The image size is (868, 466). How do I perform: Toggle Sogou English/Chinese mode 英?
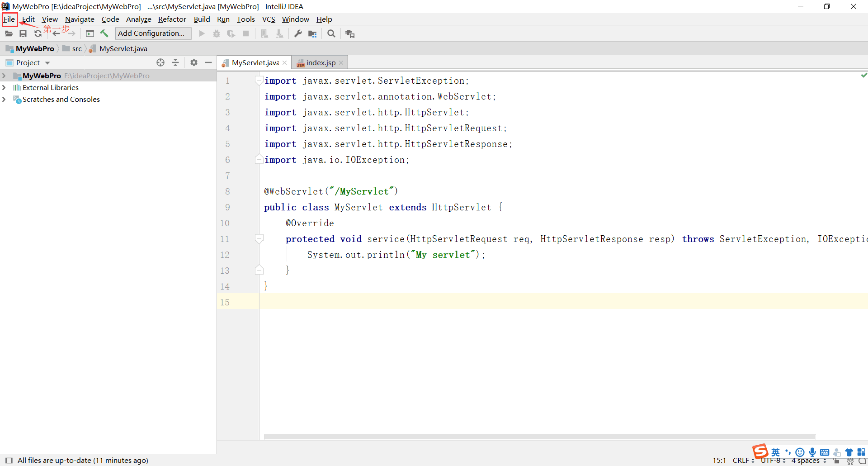click(776, 452)
